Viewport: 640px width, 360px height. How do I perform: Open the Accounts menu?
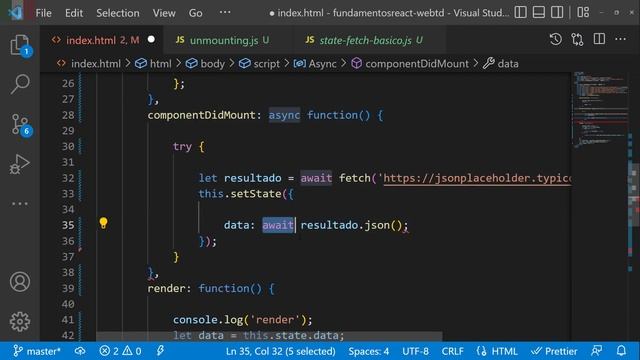pyautogui.click(x=20, y=282)
